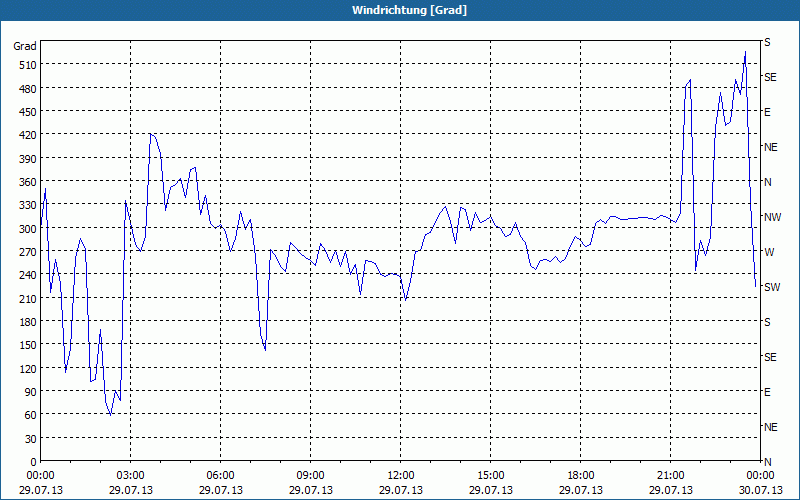800x500 pixels.
Task: Click the 480 y-axis value
Action: point(28,89)
